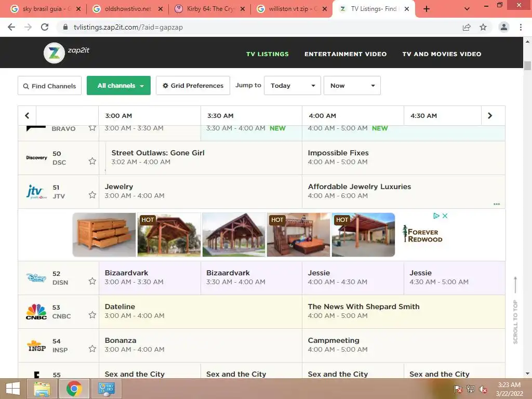532x399 pixels.
Task: Favorite DISN channel 52 star
Action: [x=92, y=281]
